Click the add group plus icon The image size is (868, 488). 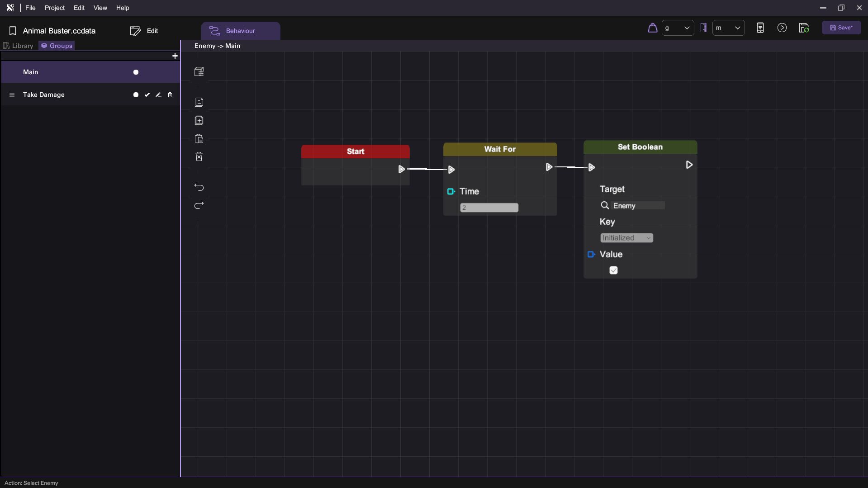point(175,56)
